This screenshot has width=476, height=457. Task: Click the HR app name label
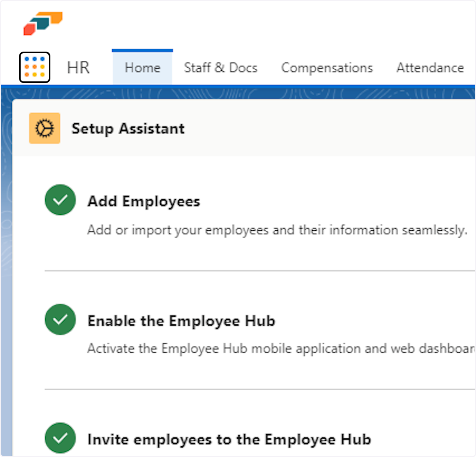pyautogui.click(x=78, y=67)
